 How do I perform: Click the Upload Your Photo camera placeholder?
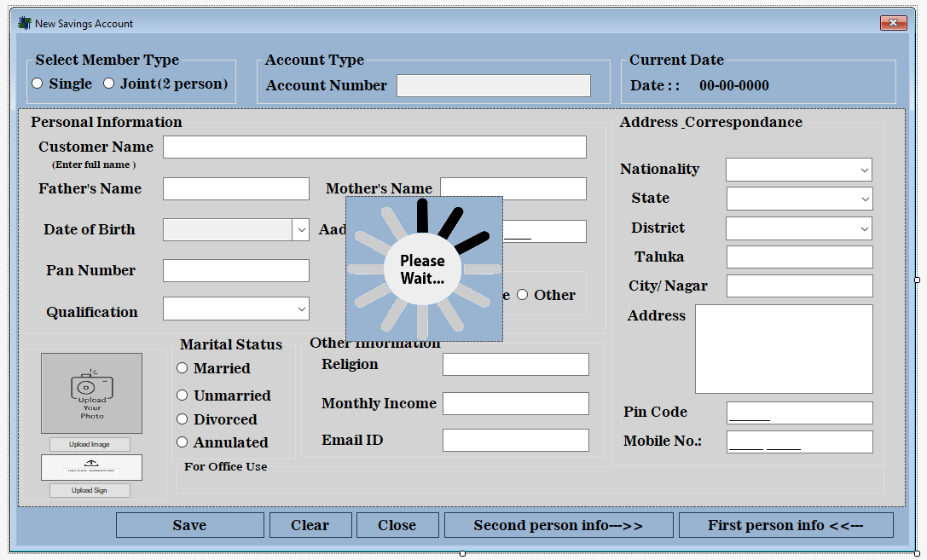point(91,394)
